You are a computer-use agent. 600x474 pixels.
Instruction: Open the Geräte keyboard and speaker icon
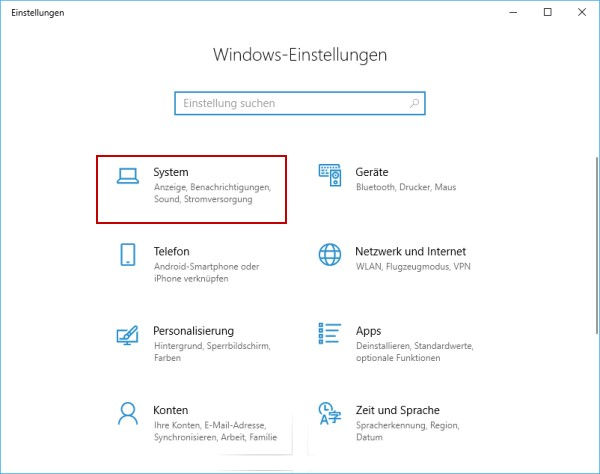[x=330, y=175]
